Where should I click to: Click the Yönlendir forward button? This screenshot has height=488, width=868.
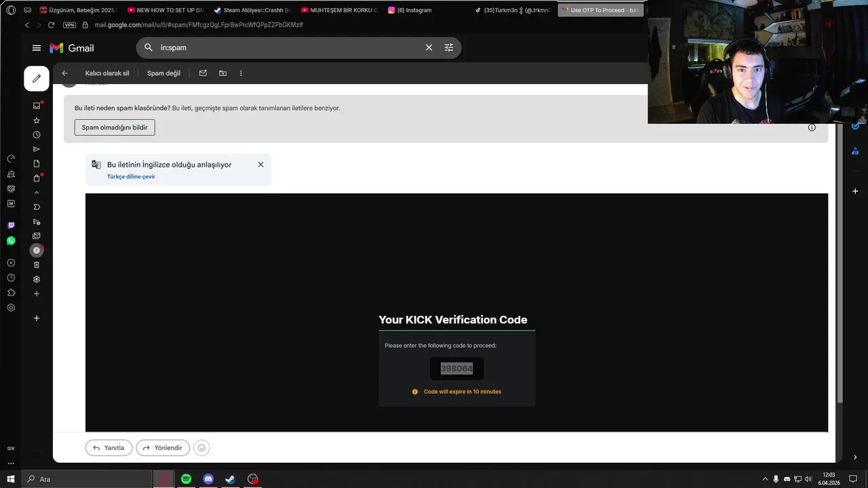[163, 448]
